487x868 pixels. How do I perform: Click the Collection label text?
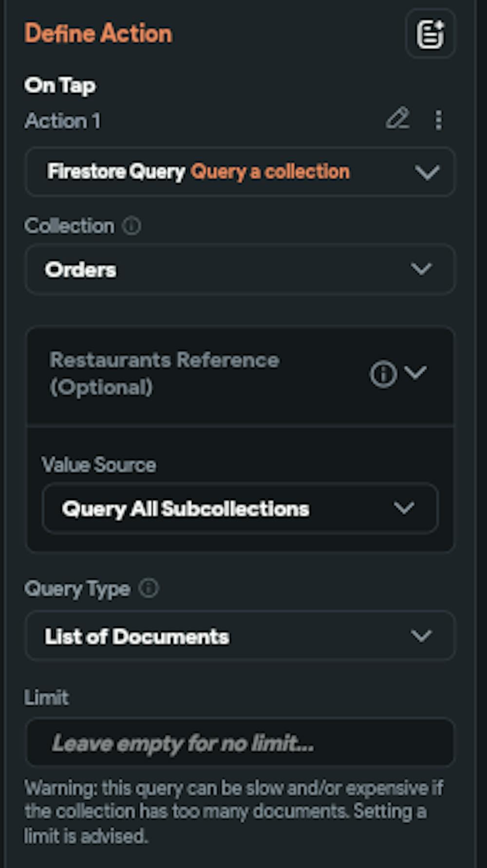[x=69, y=226]
